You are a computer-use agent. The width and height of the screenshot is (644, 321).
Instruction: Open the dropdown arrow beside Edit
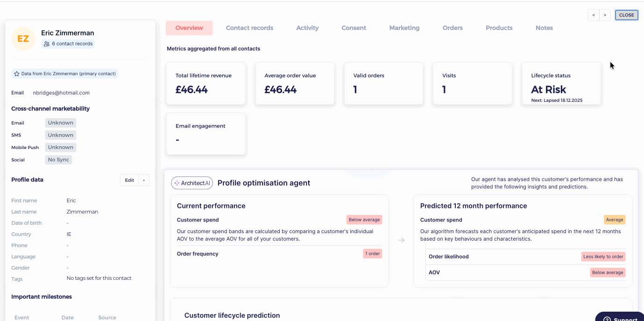144,180
